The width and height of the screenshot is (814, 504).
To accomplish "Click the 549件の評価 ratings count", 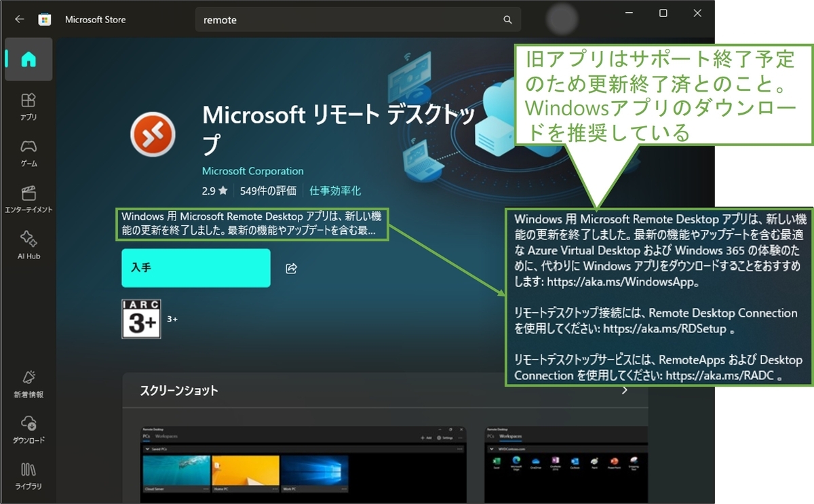I will 268,191.
